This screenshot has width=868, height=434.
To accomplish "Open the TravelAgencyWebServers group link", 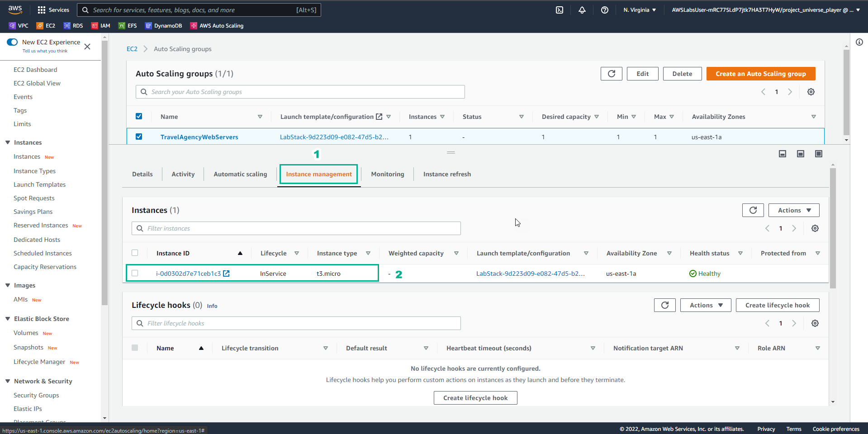I will pos(199,137).
